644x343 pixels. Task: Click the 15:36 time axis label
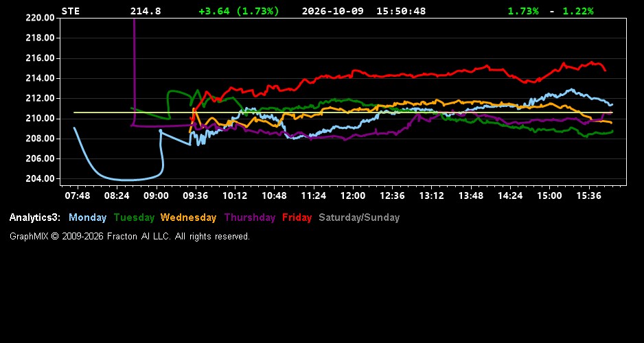coord(589,196)
